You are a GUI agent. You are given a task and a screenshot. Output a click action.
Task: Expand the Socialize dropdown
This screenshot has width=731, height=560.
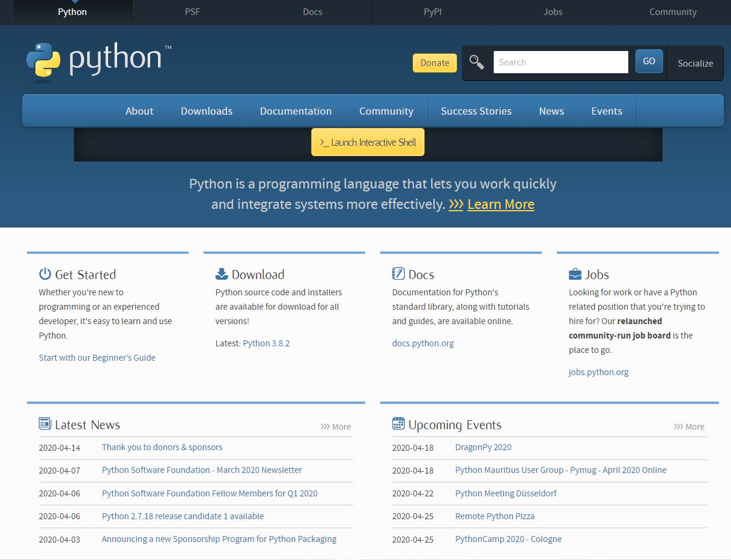[x=696, y=63]
